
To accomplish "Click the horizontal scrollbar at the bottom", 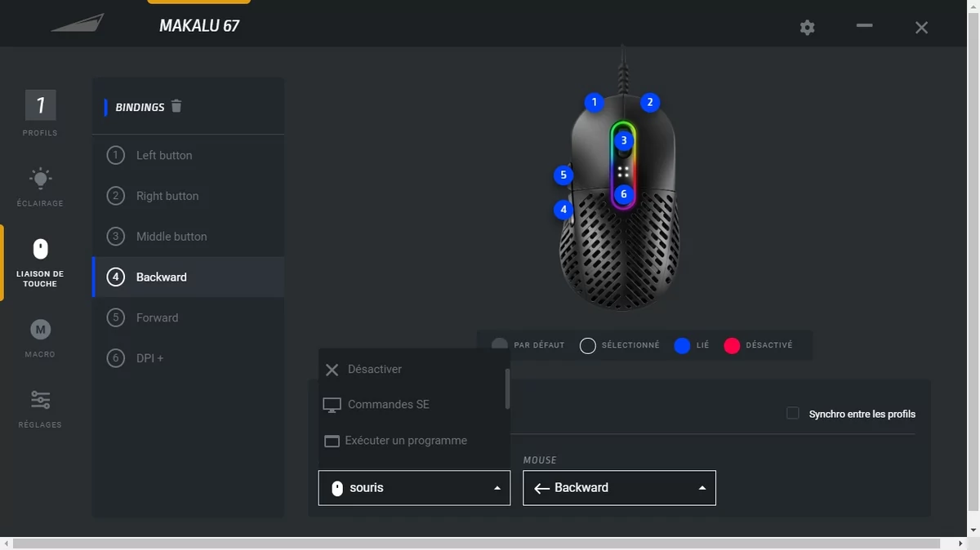I will pos(477,543).
